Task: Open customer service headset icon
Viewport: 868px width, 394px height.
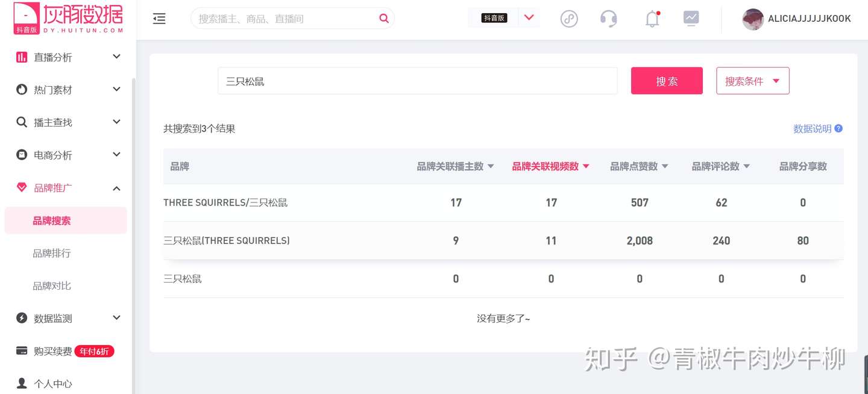Action: (x=609, y=19)
